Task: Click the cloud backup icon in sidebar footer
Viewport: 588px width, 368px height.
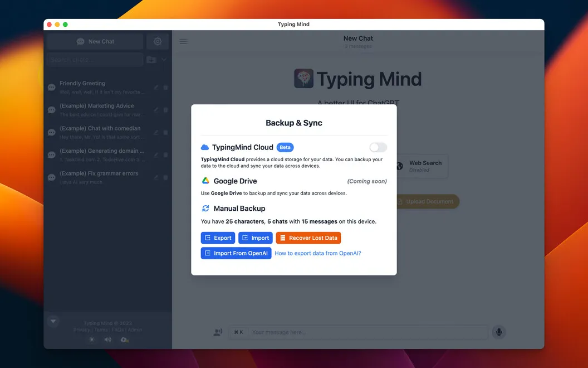Action: pyautogui.click(x=125, y=340)
